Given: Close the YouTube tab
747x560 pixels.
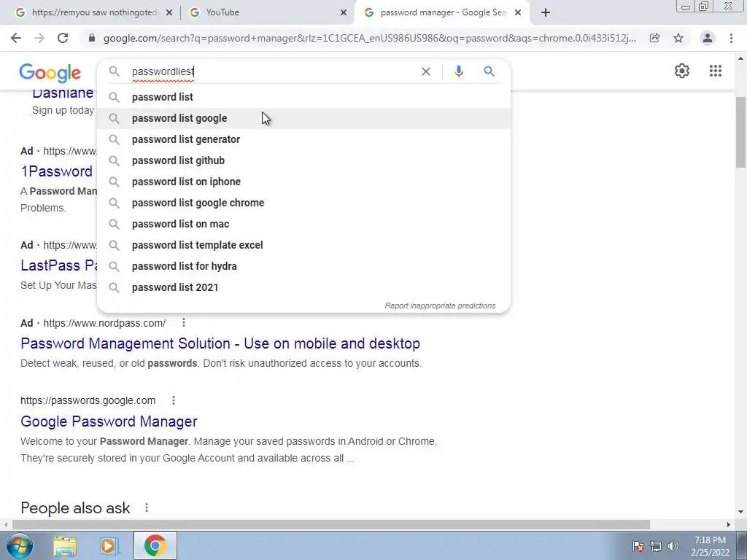Looking at the screenshot, I should (x=344, y=12).
